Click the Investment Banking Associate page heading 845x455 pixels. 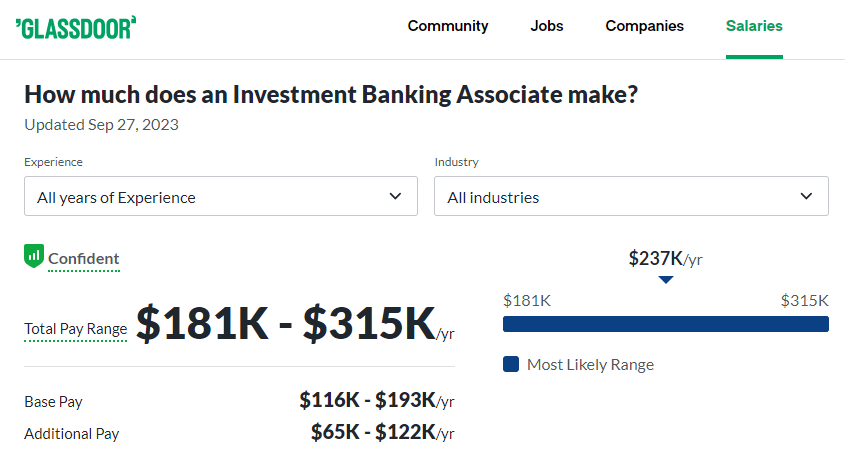[331, 95]
